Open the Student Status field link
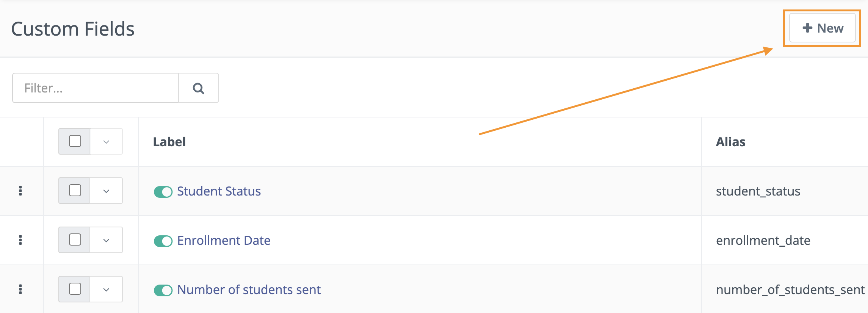The width and height of the screenshot is (868, 313). point(219,191)
